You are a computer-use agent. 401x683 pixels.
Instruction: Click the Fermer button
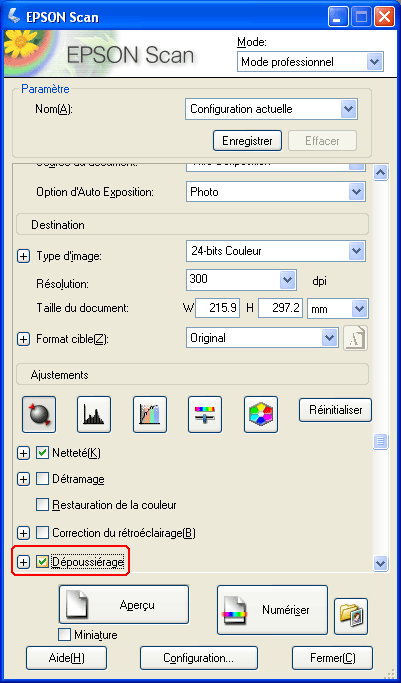333,658
